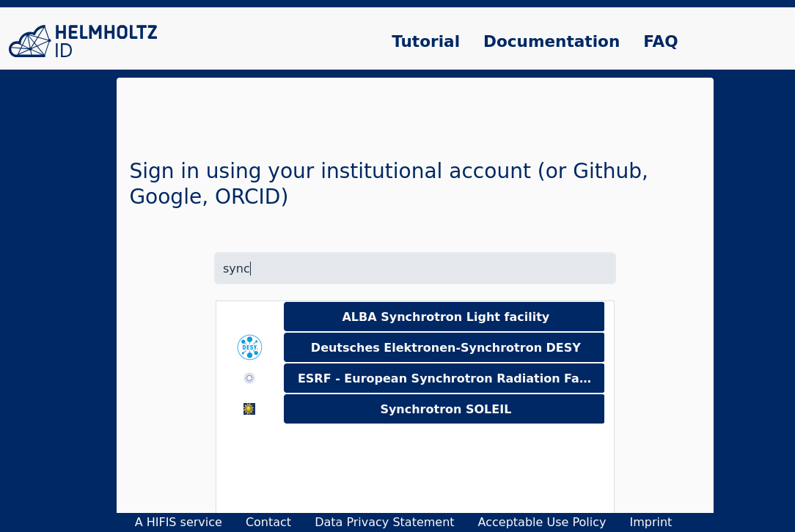Pick the Synchrotron SOLEIL provider button
Image resolution: width=795 pixels, height=532 pixels.
tap(444, 409)
